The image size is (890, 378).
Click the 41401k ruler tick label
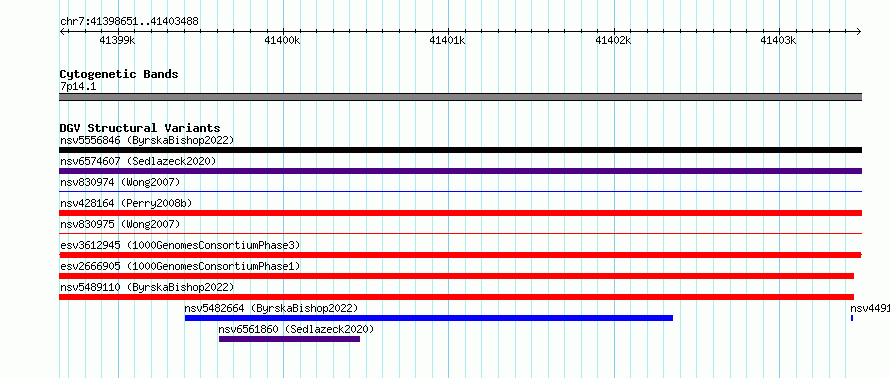coord(448,40)
